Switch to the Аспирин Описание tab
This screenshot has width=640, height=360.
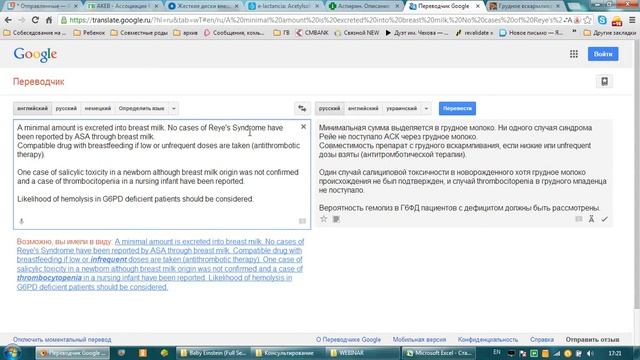pyautogui.click(x=364, y=6)
